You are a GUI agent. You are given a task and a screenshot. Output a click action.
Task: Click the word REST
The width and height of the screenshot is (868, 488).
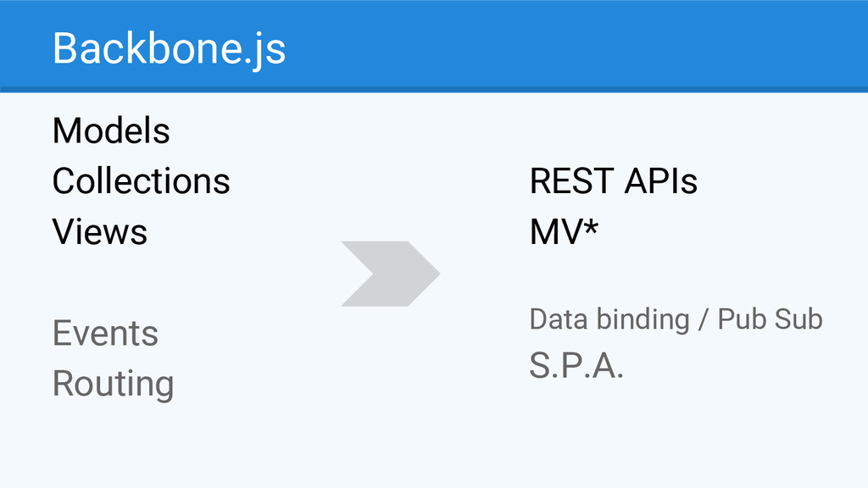coord(572,181)
